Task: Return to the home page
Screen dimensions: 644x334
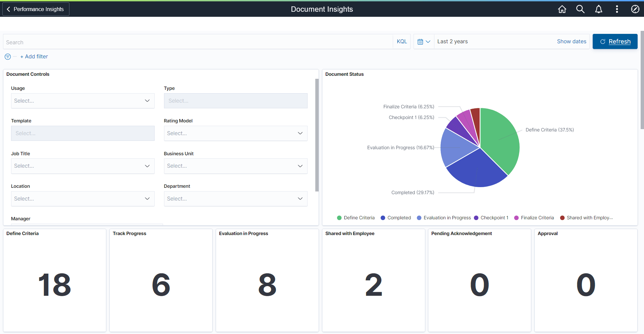Action: coord(562,9)
